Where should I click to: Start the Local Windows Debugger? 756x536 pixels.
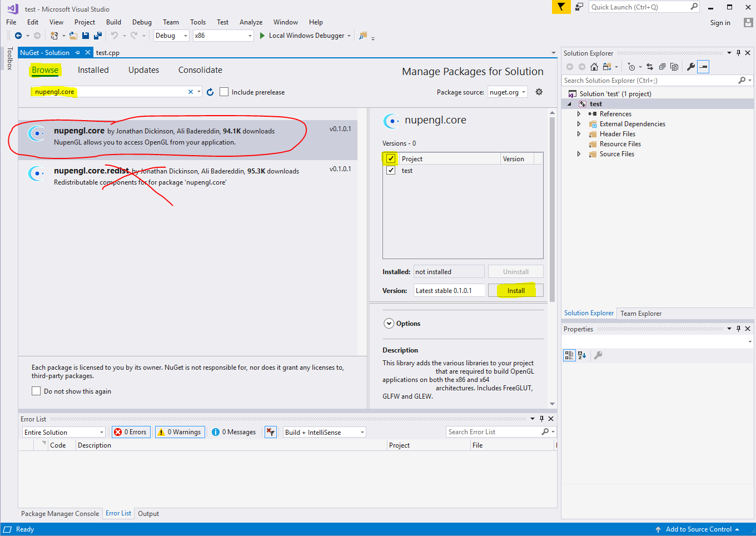(306, 36)
